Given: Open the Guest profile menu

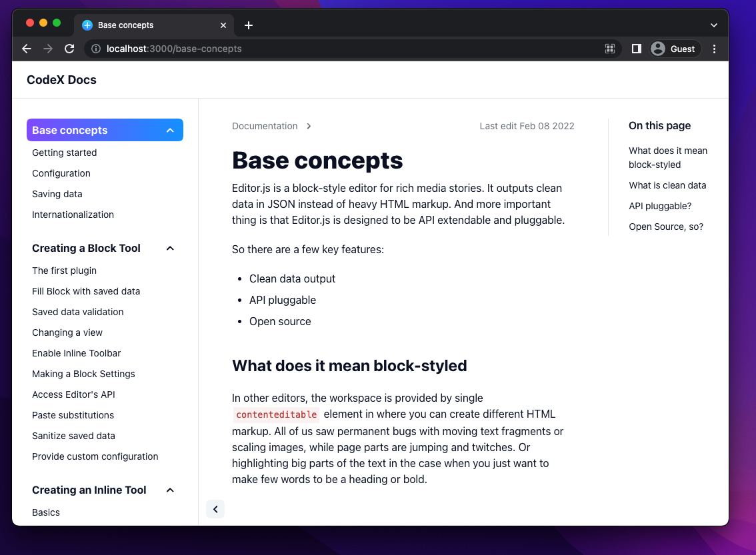Looking at the screenshot, I should coord(674,49).
